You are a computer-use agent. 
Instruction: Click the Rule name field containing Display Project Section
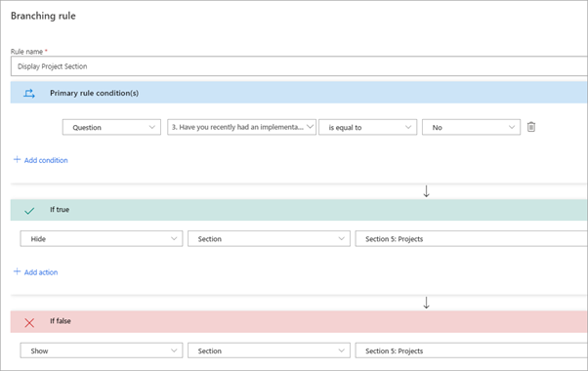pyautogui.click(x=299, y=66)
